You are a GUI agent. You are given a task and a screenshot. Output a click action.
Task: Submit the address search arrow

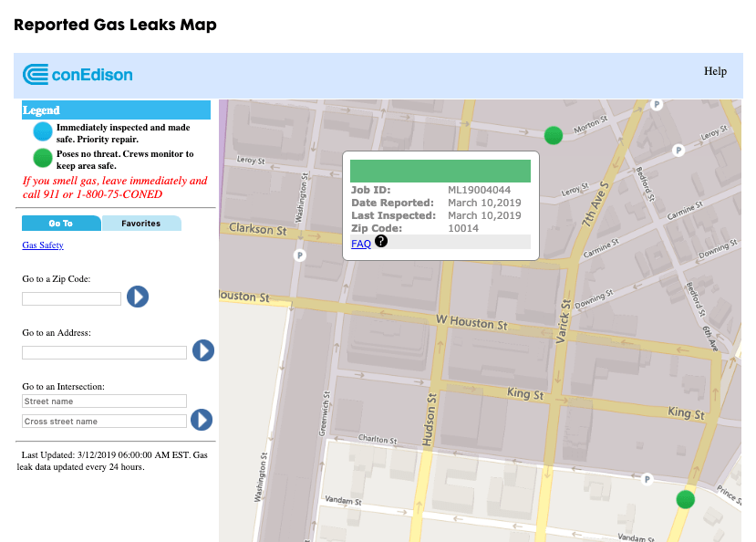(202, 350)
